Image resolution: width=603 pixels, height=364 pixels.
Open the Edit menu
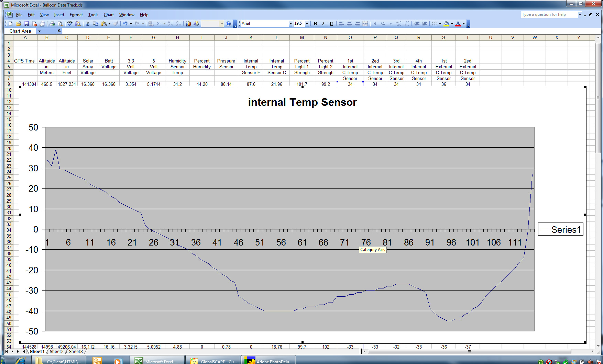click(31, 15)
